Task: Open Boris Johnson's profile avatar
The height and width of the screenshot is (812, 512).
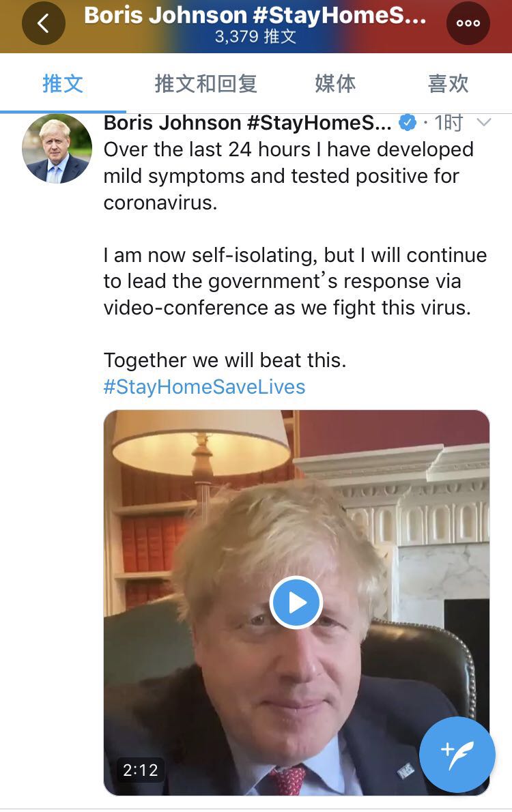Action: pos(57,148)
